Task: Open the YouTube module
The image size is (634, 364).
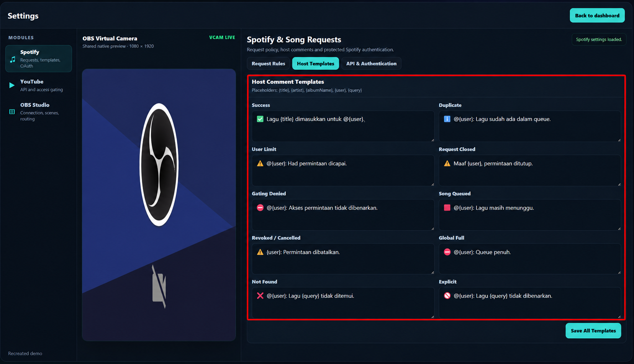Action: click(39, 85)
